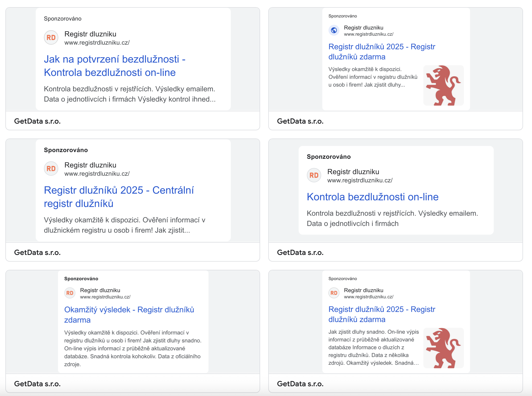The image size is (532, 396).
Task: Click 'Registr dluzniku' site name in the 'Jak na potvrzení' ad
Action: tap(90, 34)
